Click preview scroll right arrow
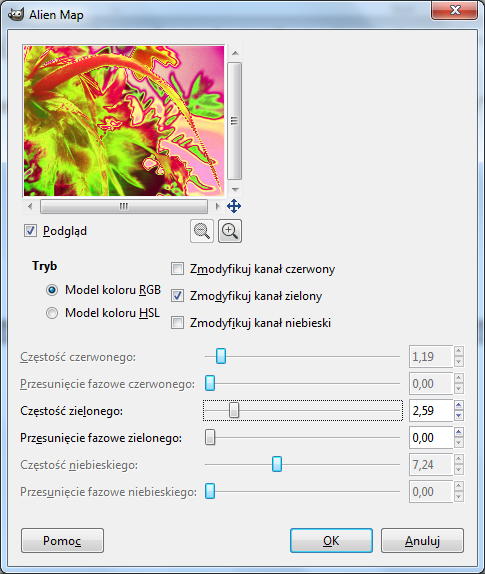 tap(217, 206)
